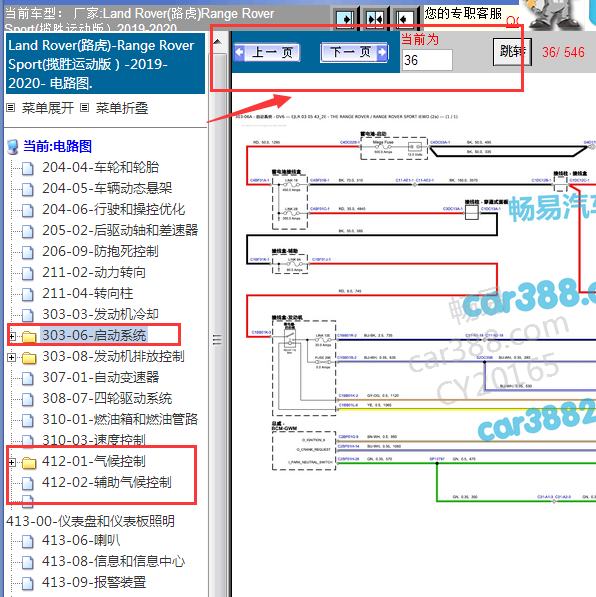Viewport: 596px width, 597px height.
Task: Expand the 412-01-气候控制 node
Action: pos(12,463)
